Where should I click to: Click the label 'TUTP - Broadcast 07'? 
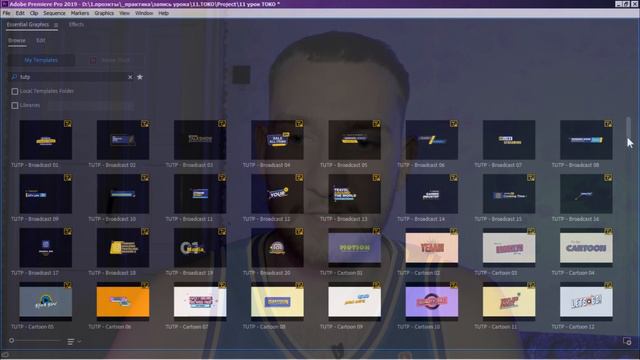[498, 165]
